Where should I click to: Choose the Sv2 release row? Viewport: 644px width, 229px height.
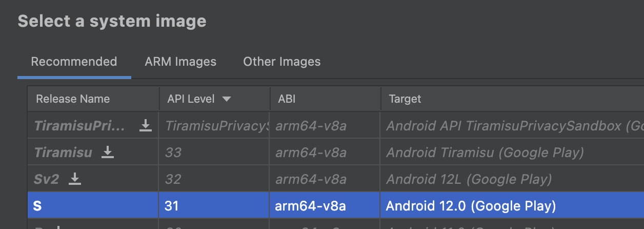[x=336, y=179]
